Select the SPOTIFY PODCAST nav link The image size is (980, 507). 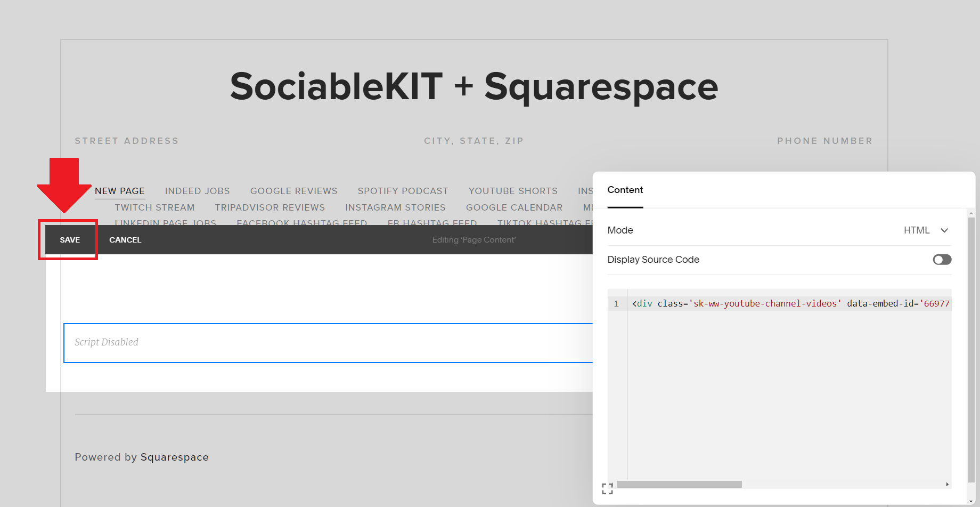(x=403, y=191)
